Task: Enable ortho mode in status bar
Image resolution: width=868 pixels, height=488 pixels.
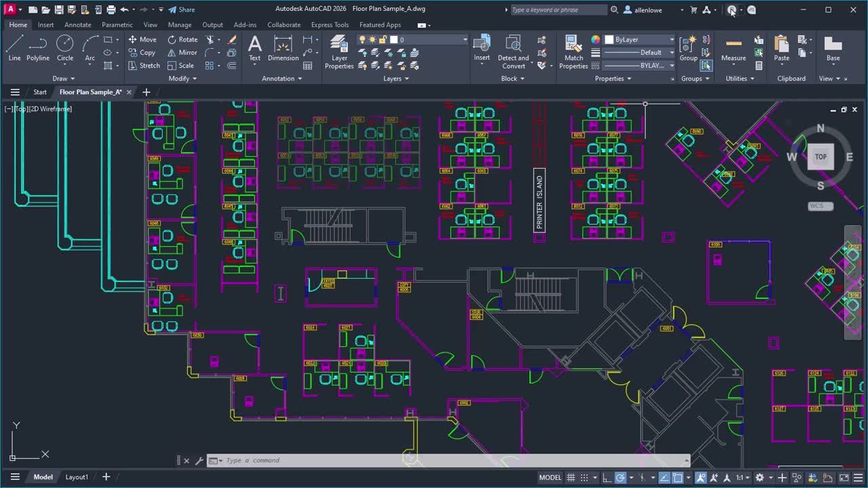Action: (606, 477)
